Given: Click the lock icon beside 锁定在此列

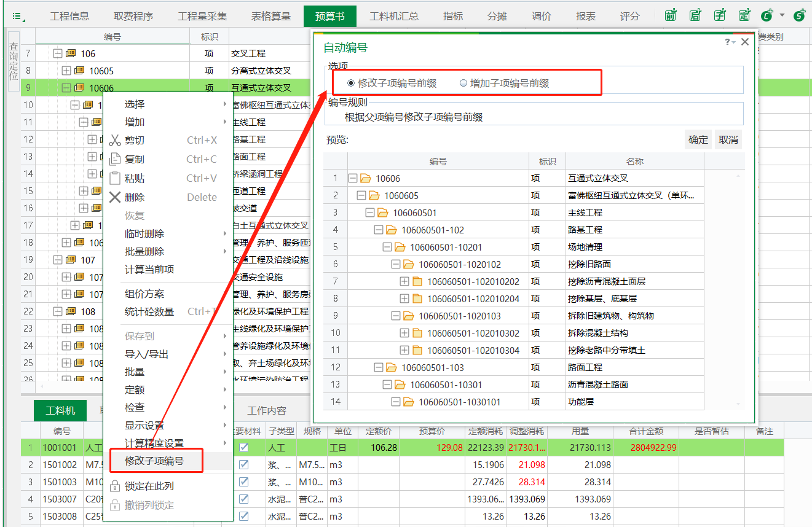Looking at the screenshot, I should [114, 486].
